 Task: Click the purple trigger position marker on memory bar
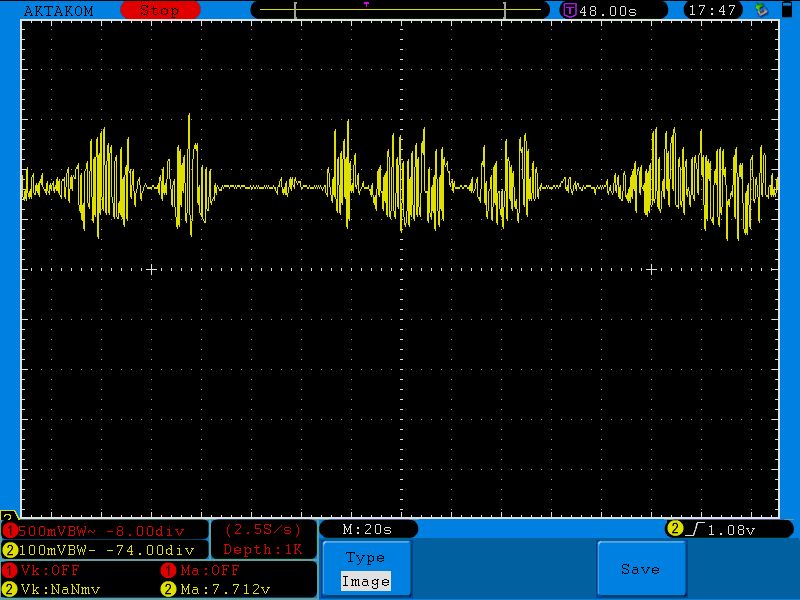tap(366, 4)
